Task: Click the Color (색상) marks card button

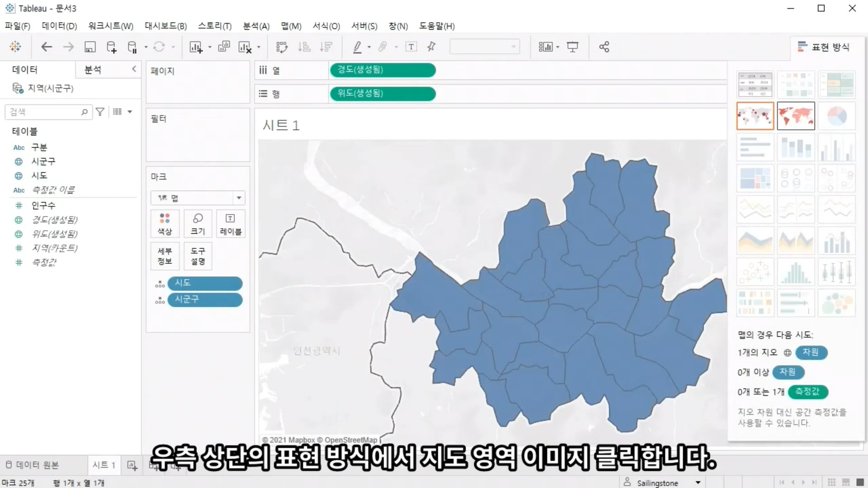Action: click(165, 224)
